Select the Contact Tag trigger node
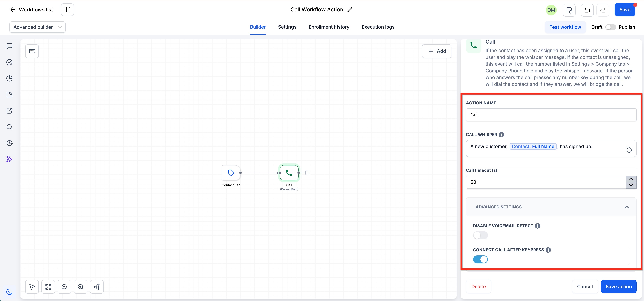 pos(231,173)
